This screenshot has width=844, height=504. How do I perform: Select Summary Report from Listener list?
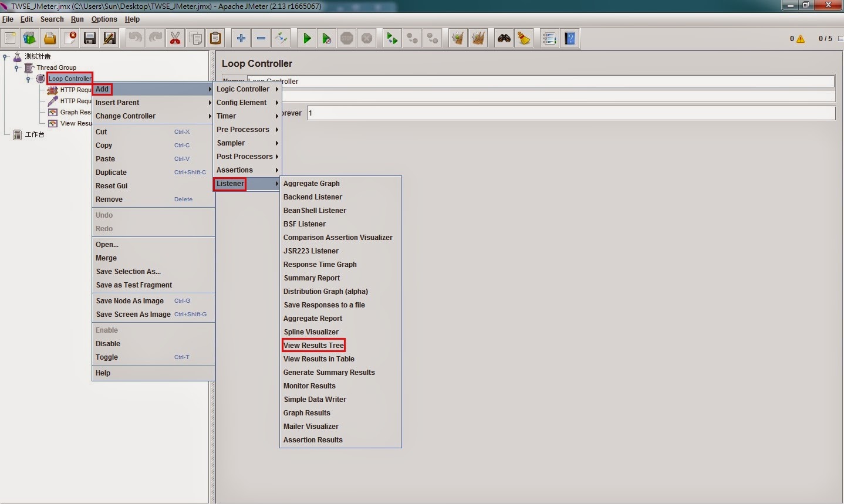point(340,278)
